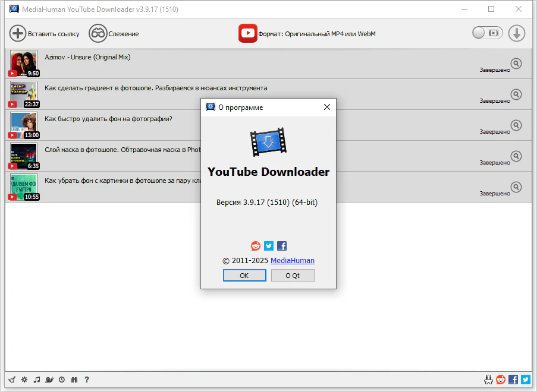Locate file for 'Как убрать фон с картинки' row
Image resolution: width=537 pixels, height=392 pixels.
click(x=516, y=187)
